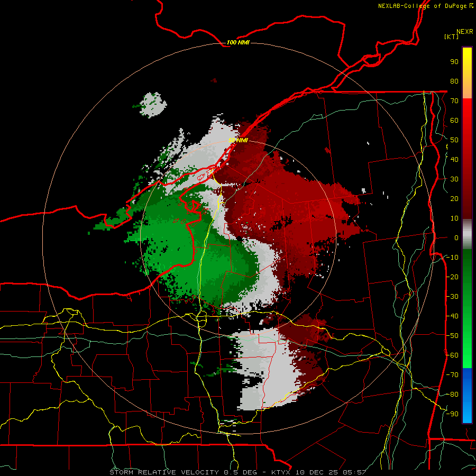This screenshot has height=476, width=476.
Task: Click the 50 value on velocity scale
Action: [454, 140]
